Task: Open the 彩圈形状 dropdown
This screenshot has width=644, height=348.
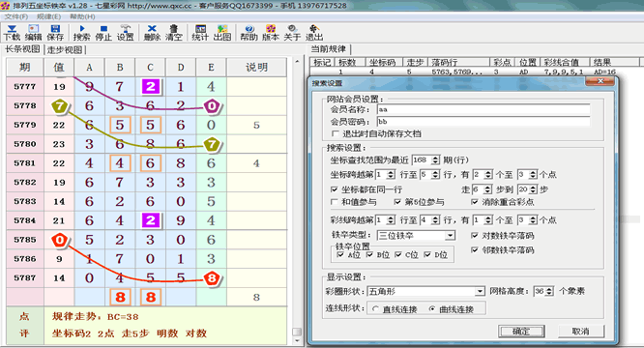Action: click(480, 291)
